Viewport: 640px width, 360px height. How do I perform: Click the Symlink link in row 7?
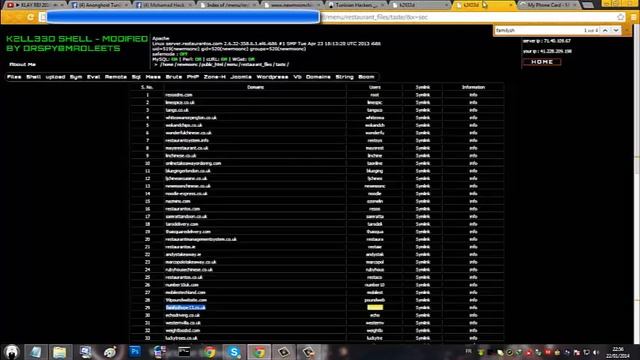point(423,140)
